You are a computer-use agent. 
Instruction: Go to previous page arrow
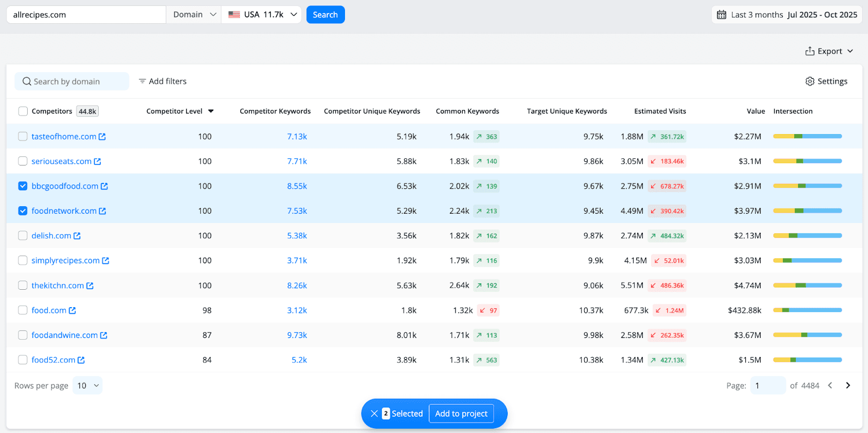830,386
